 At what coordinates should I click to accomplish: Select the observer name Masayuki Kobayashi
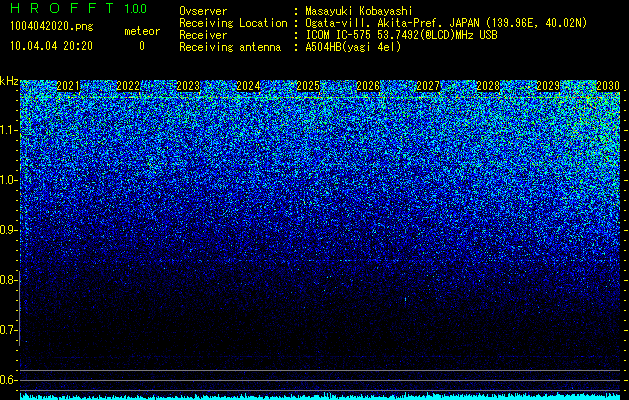[359, 11]
